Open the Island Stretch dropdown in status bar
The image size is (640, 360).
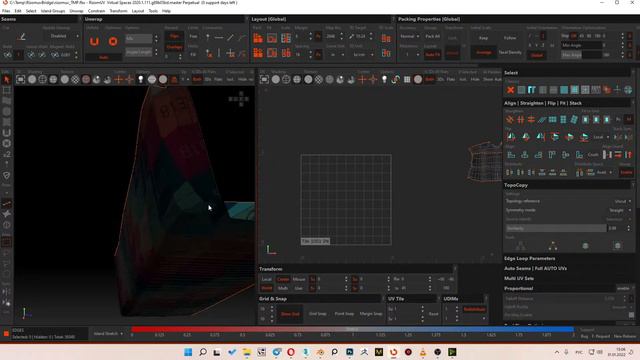(x=108, y=333)
